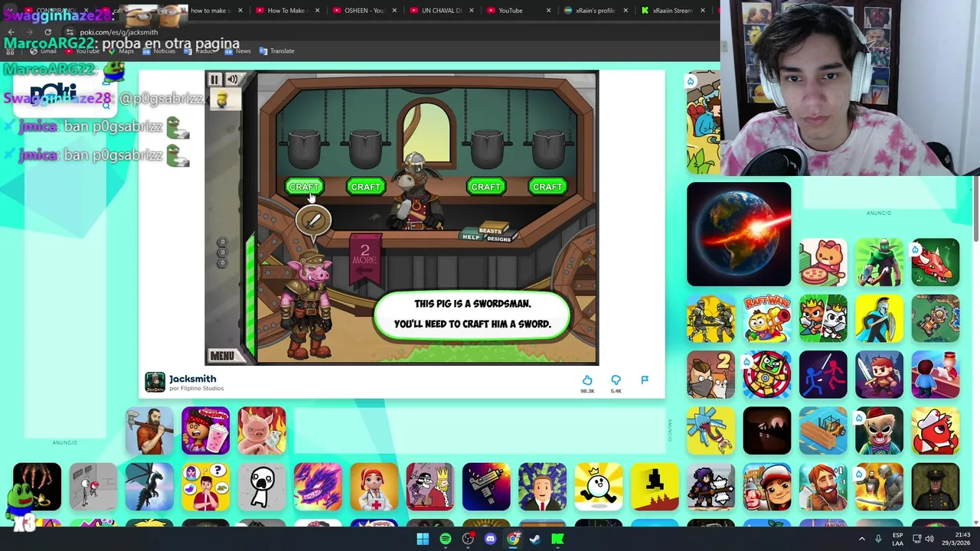
Task: Open volume control in the system tray
Action: pyautogui.click(x=929, y=539)
